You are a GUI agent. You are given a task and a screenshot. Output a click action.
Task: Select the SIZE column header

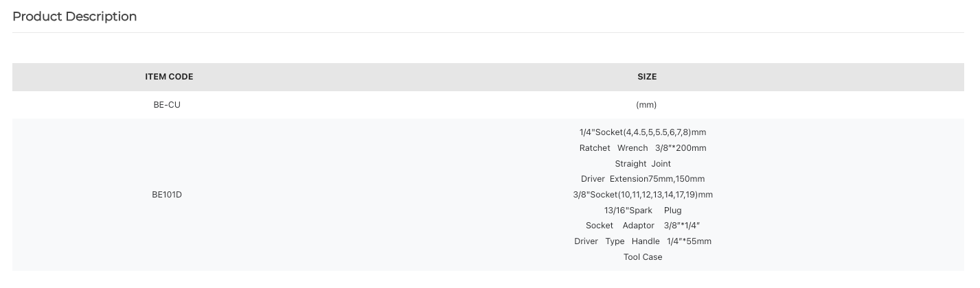click(647, 77)
